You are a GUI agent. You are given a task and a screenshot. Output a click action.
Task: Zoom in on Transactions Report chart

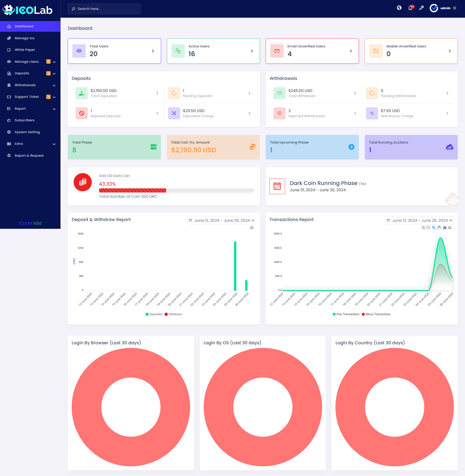pyautogui.click(x=423, y=228)
